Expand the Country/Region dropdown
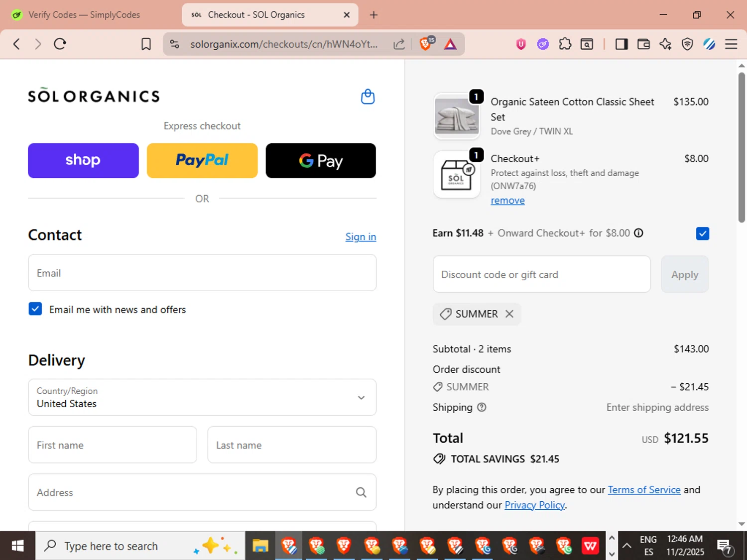Screen dimensions: 747x560 (x=202, y=397)
